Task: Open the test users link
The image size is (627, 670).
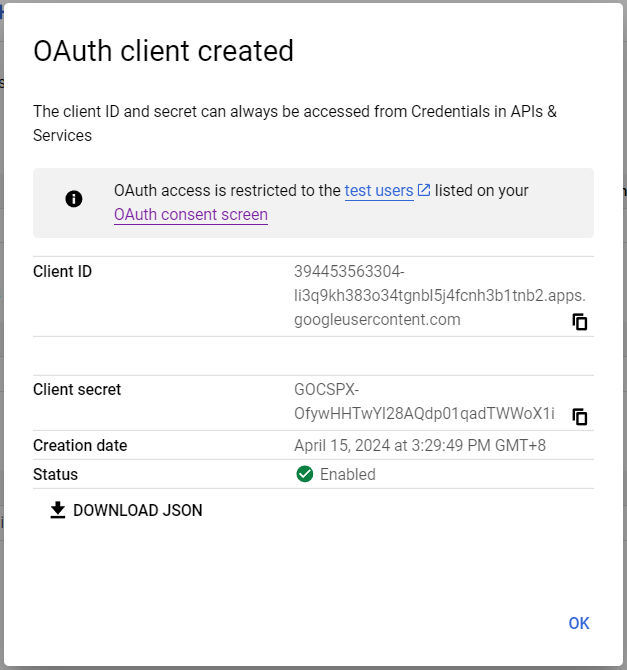Action: [379, 190]
